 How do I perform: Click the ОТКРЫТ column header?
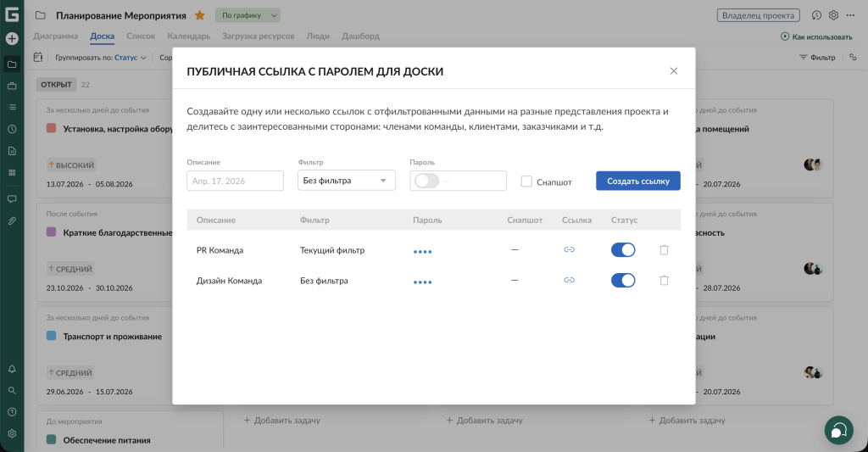(x=57, y=85)
